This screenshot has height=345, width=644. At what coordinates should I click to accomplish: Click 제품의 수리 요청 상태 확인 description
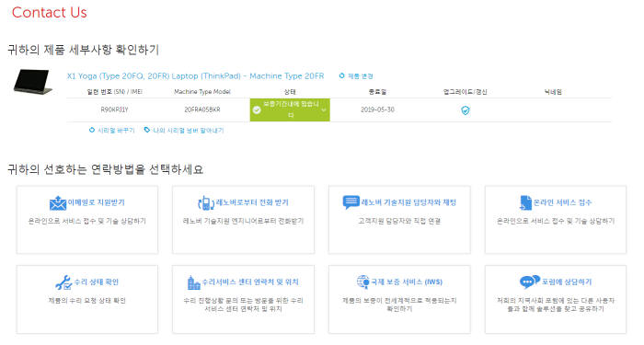pos(87,301)
